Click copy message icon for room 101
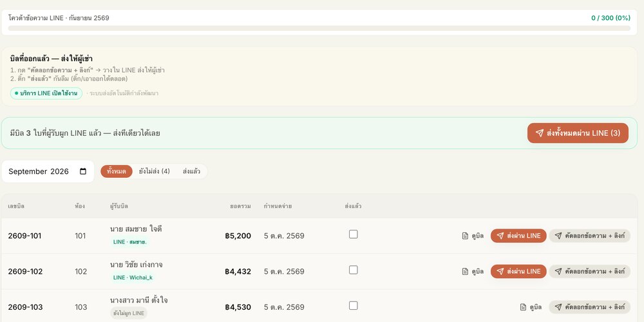 tap(558, 236)
